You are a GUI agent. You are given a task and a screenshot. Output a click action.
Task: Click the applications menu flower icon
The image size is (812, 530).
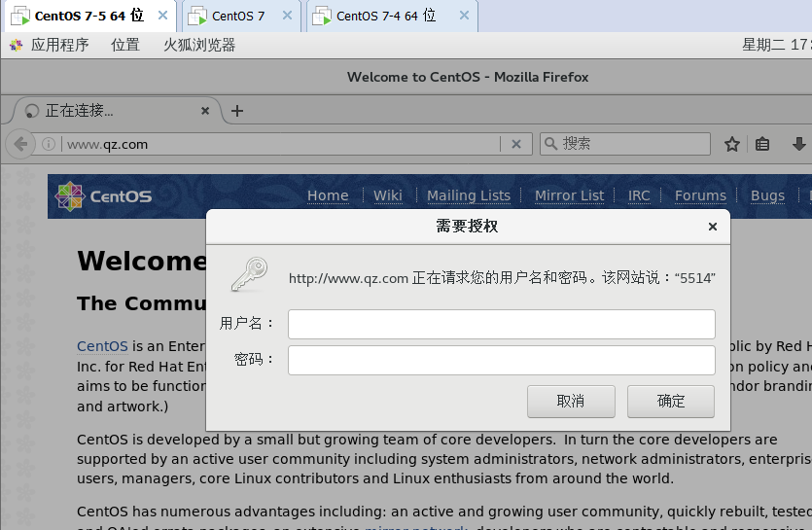click(17, 45)
